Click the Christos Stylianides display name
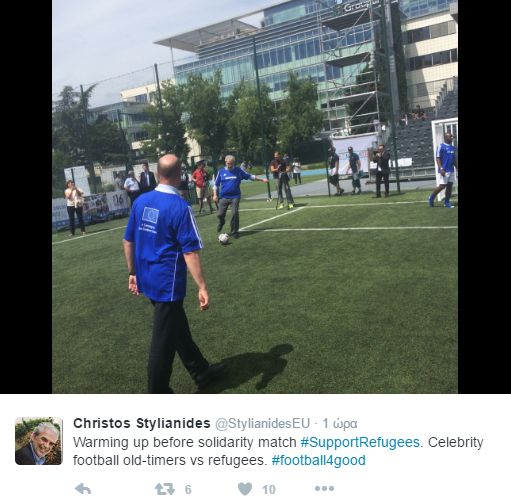 pos(142,423)
